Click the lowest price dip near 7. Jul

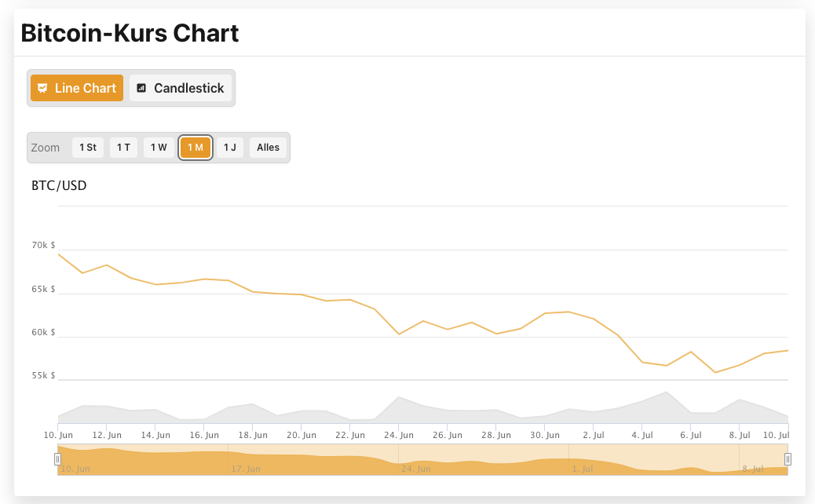click(715, 372)
